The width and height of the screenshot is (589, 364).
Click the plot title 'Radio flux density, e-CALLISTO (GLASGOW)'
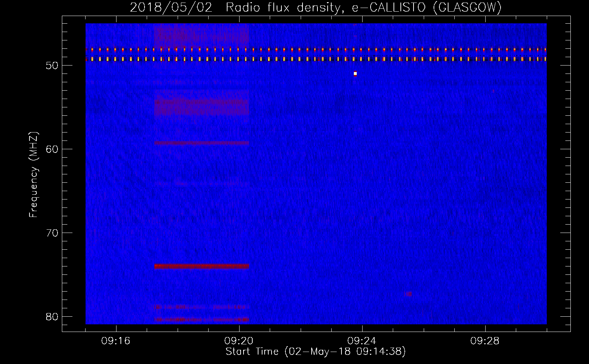(x=363, y=8)
